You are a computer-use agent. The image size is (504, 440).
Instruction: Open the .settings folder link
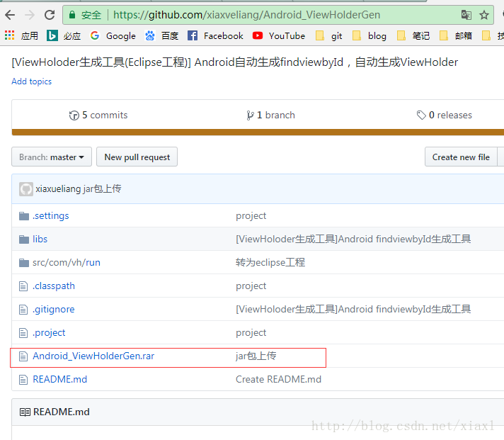(51, 216)
